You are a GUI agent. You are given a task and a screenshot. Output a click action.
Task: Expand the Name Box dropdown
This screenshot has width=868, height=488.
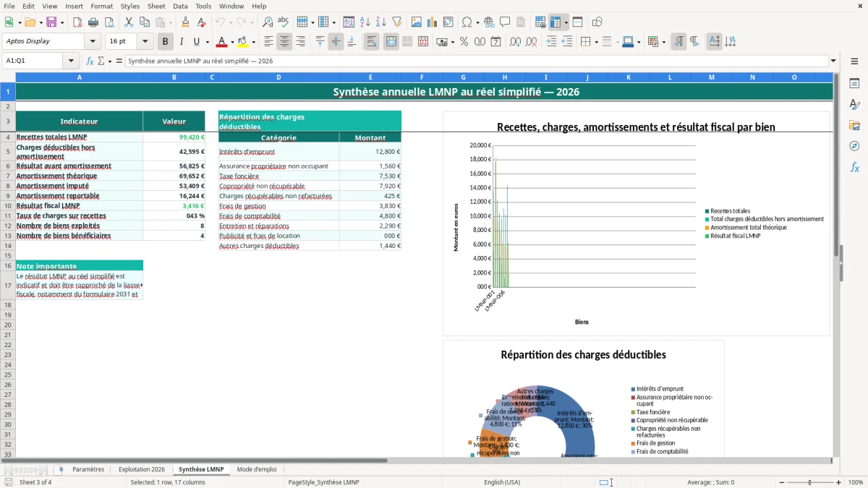[71, 61]
